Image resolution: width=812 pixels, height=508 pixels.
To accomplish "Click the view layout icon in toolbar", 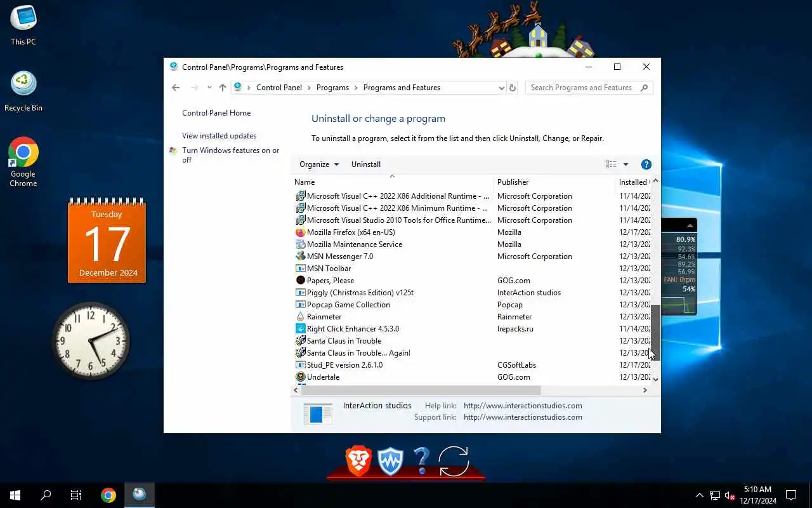I will (x=611, y=164).
